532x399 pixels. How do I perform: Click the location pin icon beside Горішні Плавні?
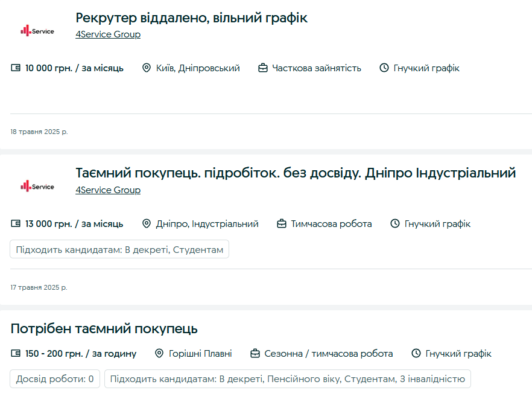(x=159, y=353)
